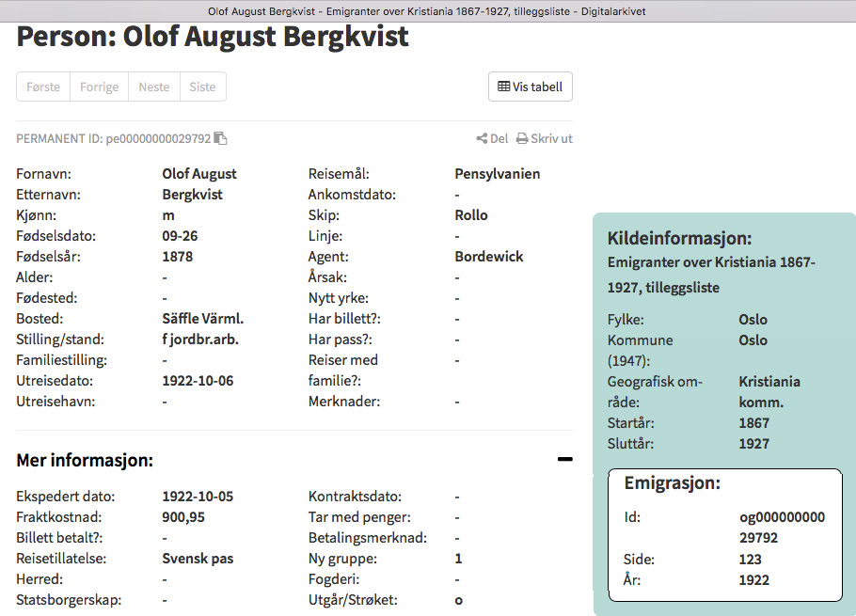
Task: Open the Vis tabell view
Action: pos(531,87)
